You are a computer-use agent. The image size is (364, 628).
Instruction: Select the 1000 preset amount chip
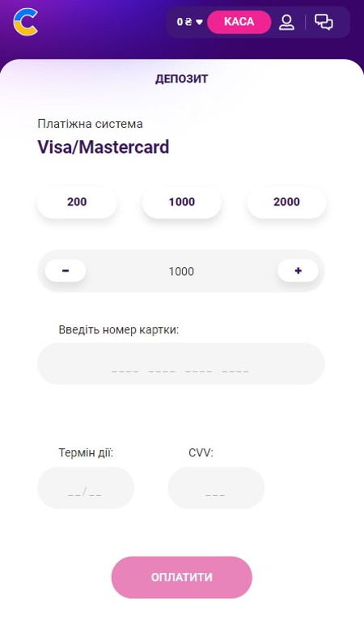pos(182,202)
